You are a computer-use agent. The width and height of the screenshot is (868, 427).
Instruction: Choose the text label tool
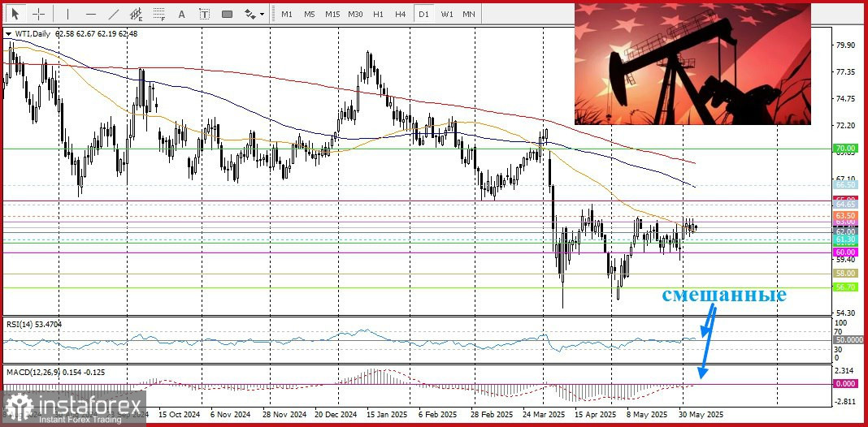pos(204,14)
